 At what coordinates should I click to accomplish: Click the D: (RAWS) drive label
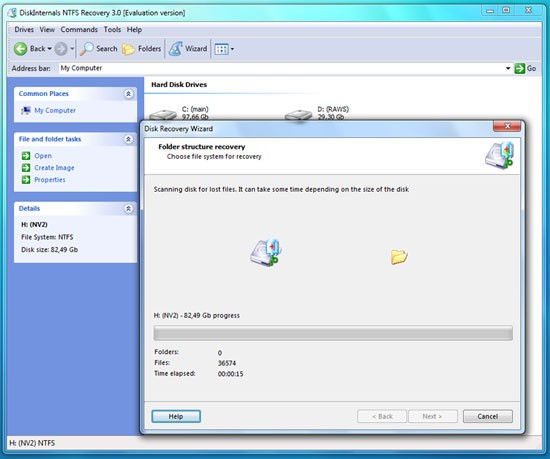click(x=333, y=109)
